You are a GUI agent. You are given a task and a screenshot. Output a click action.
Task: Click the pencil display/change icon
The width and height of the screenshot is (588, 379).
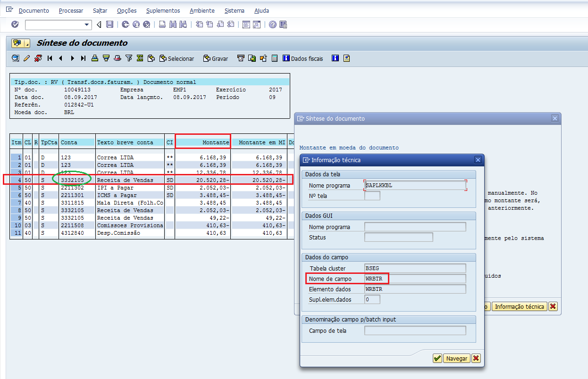click(26, 58)
